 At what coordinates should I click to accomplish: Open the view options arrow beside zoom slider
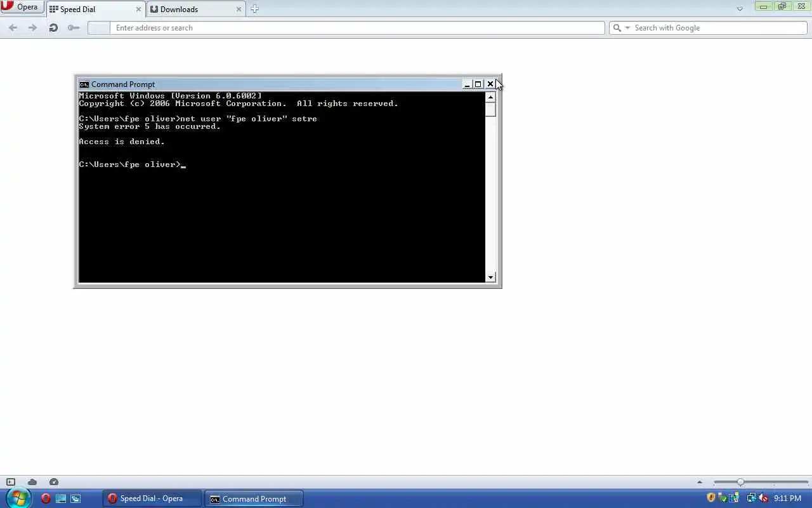(x=700, y=482)
